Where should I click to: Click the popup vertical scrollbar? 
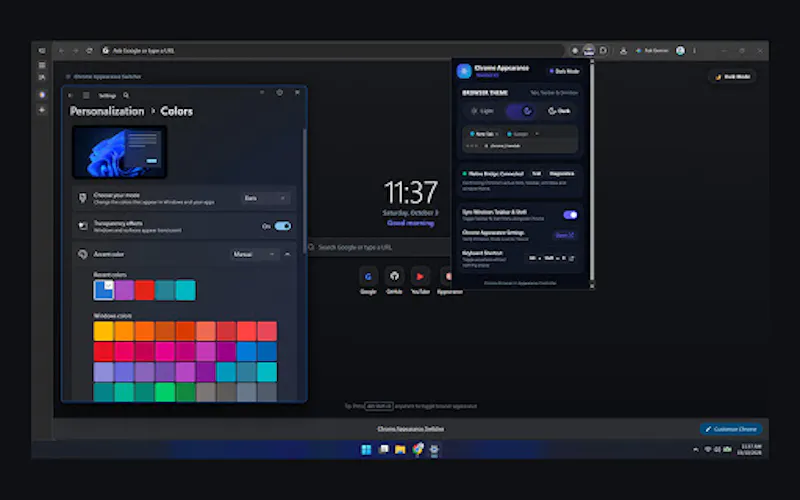(592, 171)
